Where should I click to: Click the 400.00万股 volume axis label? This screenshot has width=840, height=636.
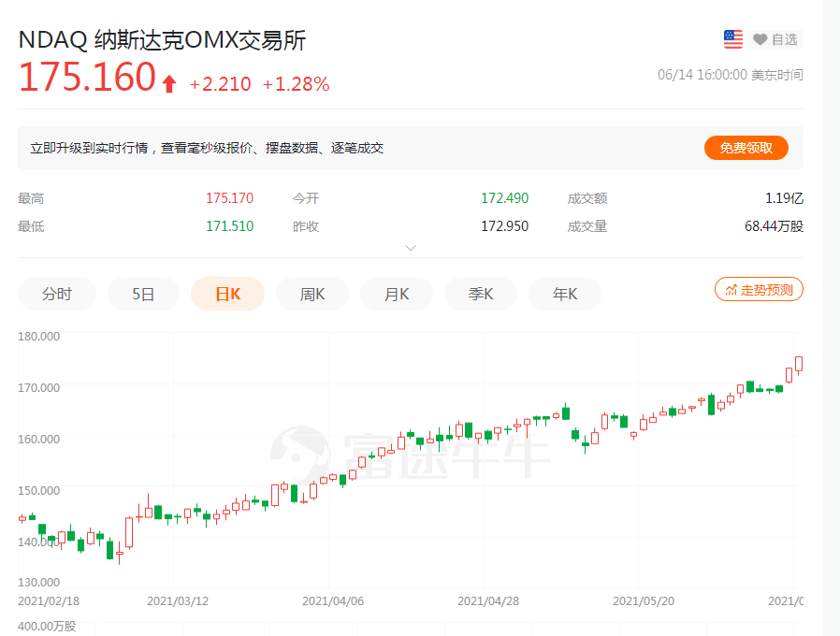(47, 626)
